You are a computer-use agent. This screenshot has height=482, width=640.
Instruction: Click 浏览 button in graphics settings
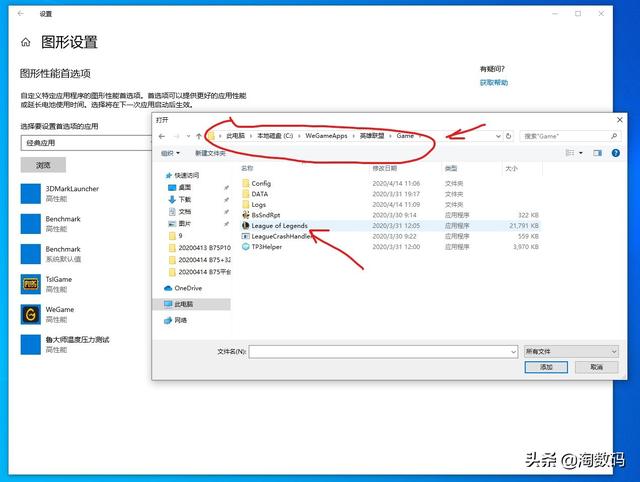43,165
